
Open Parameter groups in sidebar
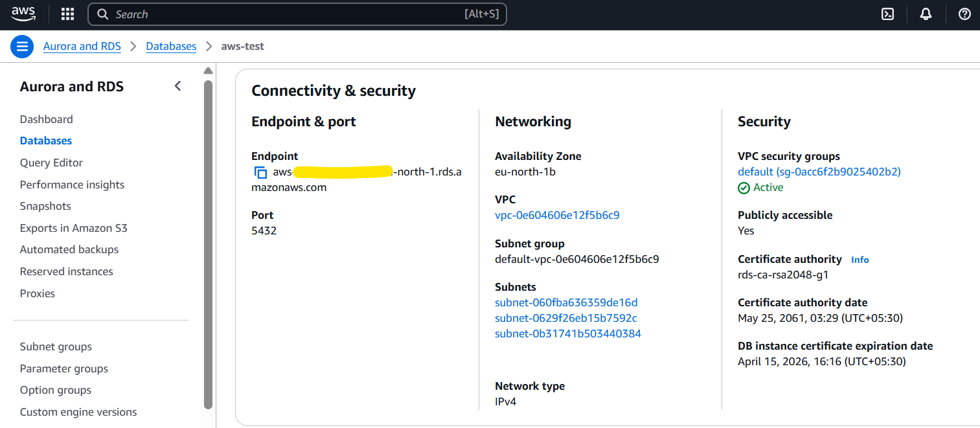63,368
